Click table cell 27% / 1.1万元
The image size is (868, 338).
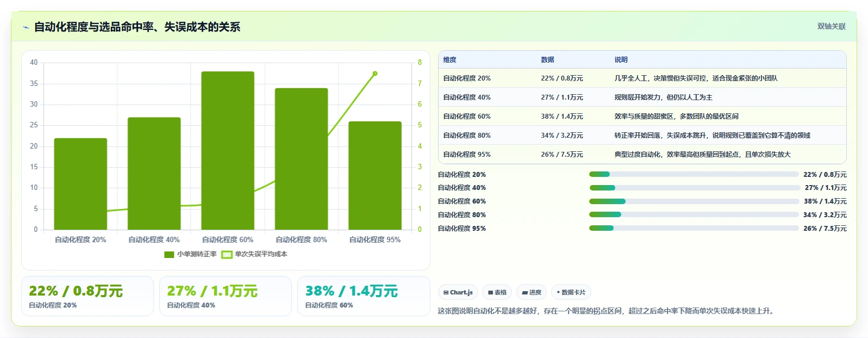[562, 97]
